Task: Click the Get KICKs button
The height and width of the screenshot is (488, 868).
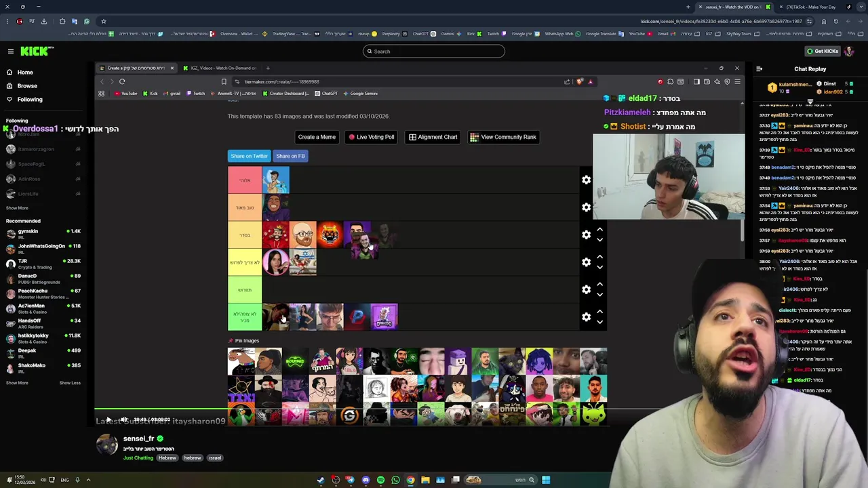Action: click(823, 51)
